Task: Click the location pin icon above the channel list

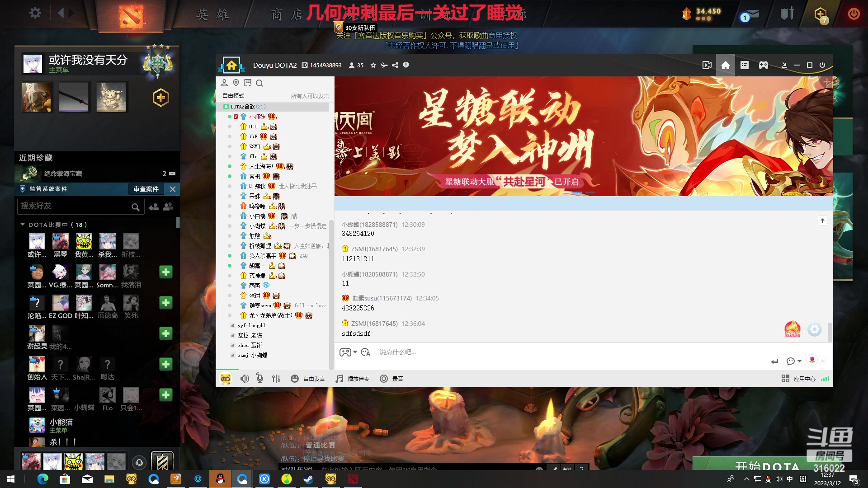Action: [x=236, y=83]
